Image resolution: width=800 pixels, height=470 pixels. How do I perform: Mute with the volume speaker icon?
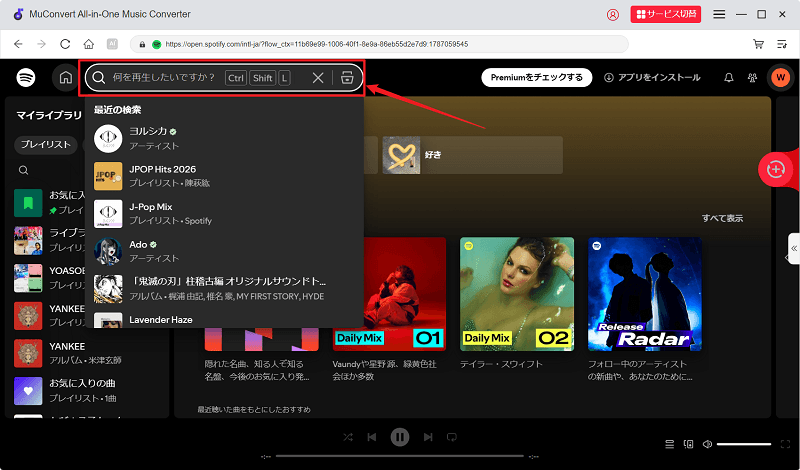[707, 444]
